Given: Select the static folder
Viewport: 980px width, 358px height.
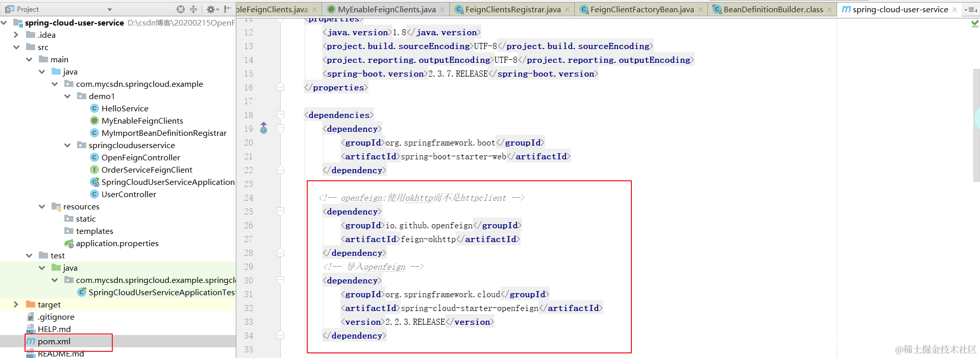Looking at the screenshot, I should pos(86,219).
